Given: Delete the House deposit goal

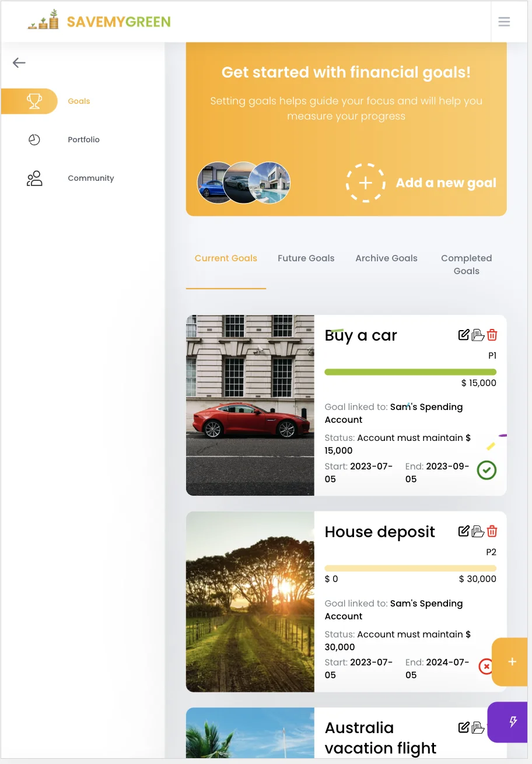Looking at the screenshot, I should pos(492,531).
